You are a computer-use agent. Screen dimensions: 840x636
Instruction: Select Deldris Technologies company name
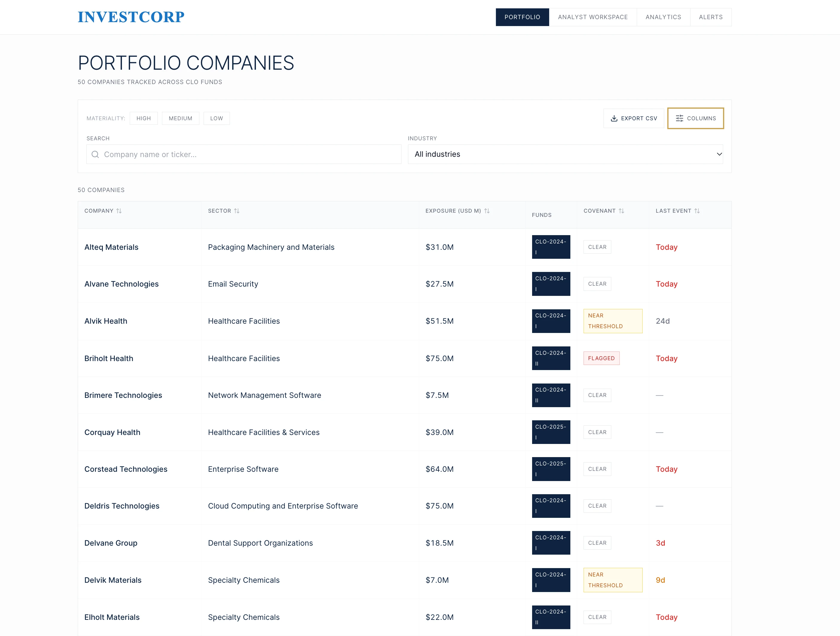[x=122, y=506]
